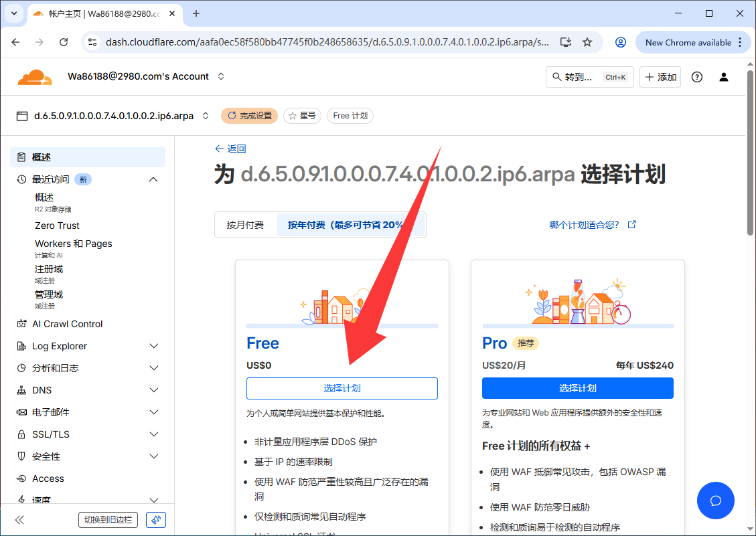Expand the DNS sidebar section
The height and width of the screenshot is (536, 756).
(153, 390)
